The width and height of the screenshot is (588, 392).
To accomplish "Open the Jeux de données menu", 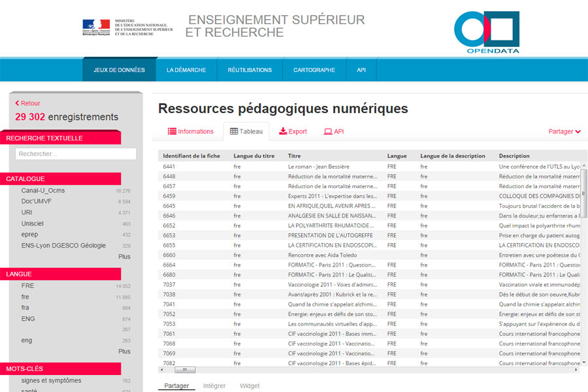I will tap(120, 70).
